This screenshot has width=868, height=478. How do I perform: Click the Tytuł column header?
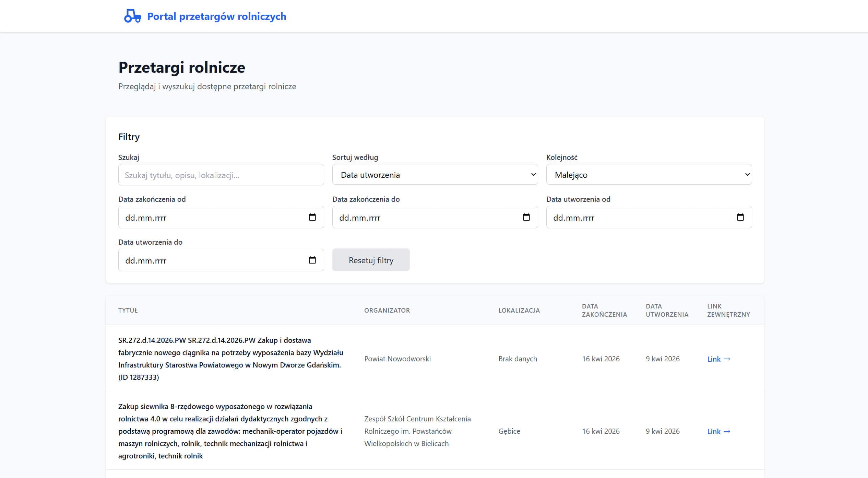(x=128, y=310)
